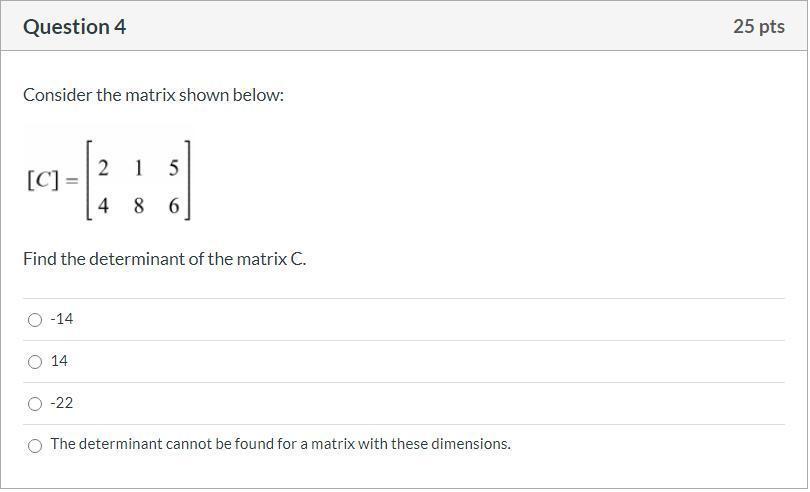This screenshot has height=492, width=810.
Task: Click 'The determinant cannot be found' answer text
Action: tap(280, 444)
